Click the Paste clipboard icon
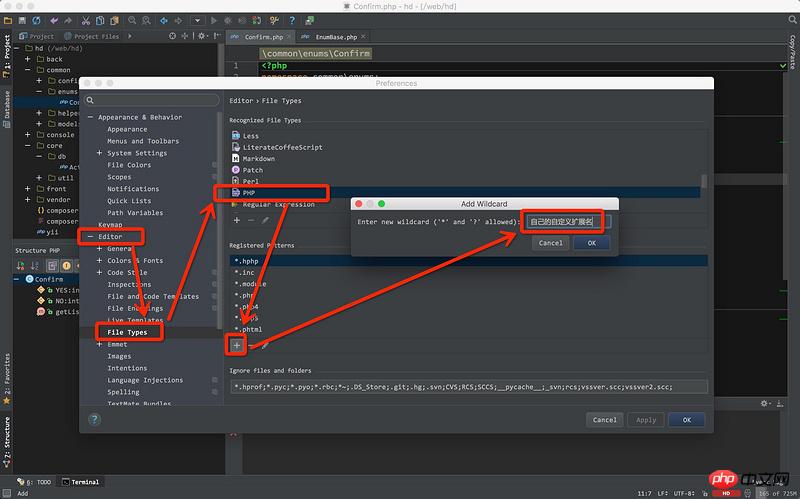This screenshot has height=499, width=800. coord(114,21)
